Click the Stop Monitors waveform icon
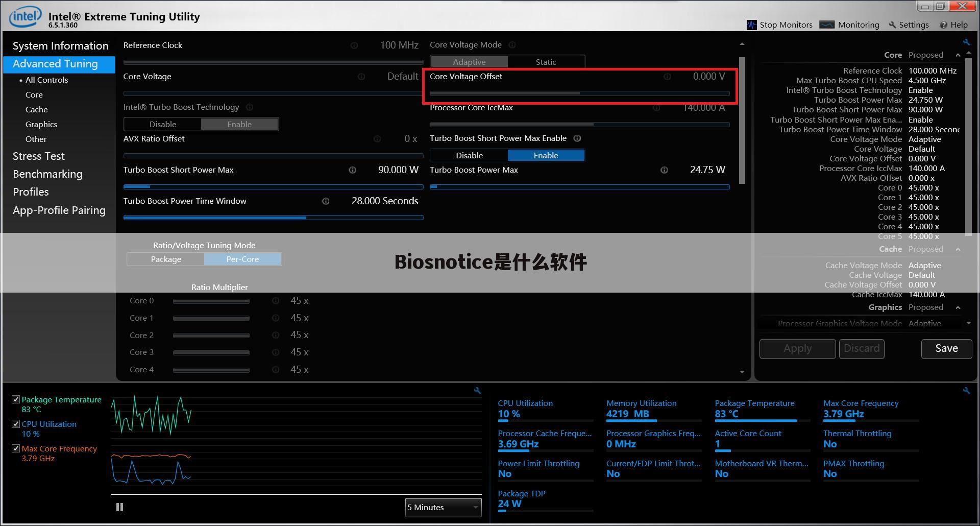The width and height of the screenshot is (980, 526). pos(751,25)
